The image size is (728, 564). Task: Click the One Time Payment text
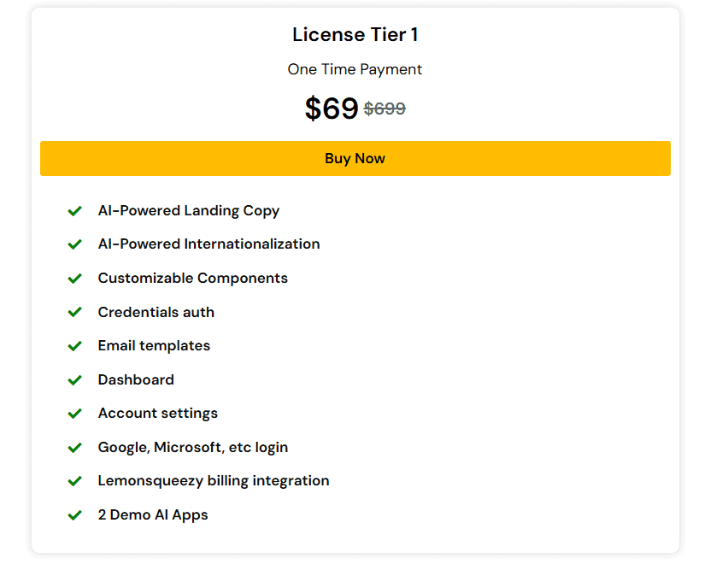[x=355, y=69]
